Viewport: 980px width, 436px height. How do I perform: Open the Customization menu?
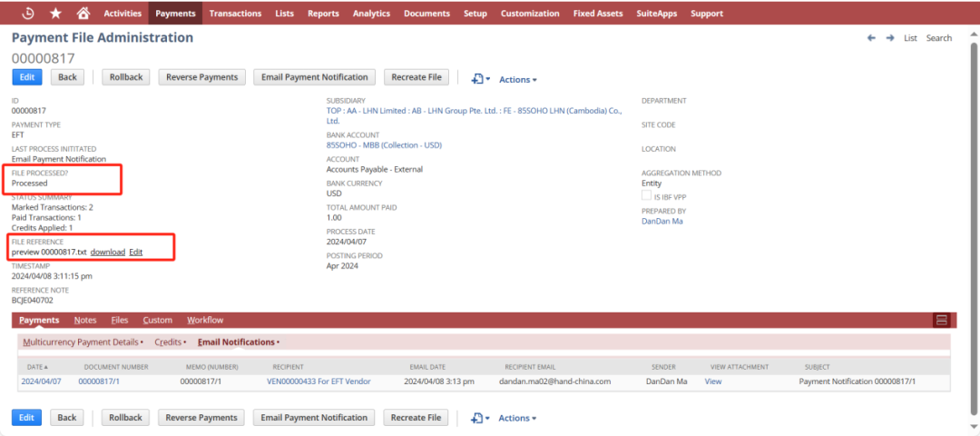tap(530, 13)
